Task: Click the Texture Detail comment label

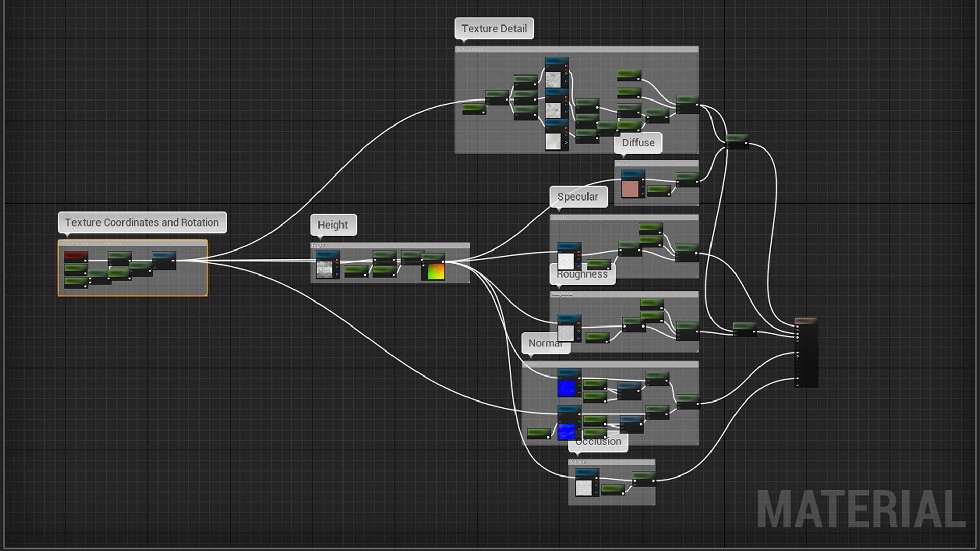Action: point(494,29)
